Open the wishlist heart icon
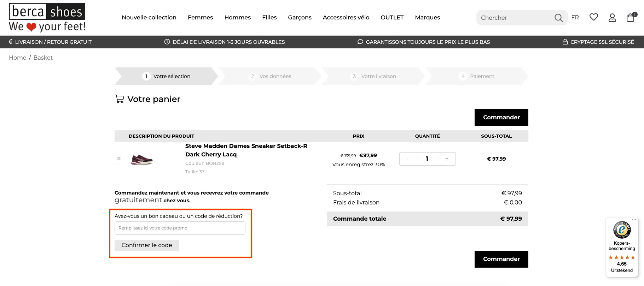This screenshot has width=644, height=286. click(594, 17)
